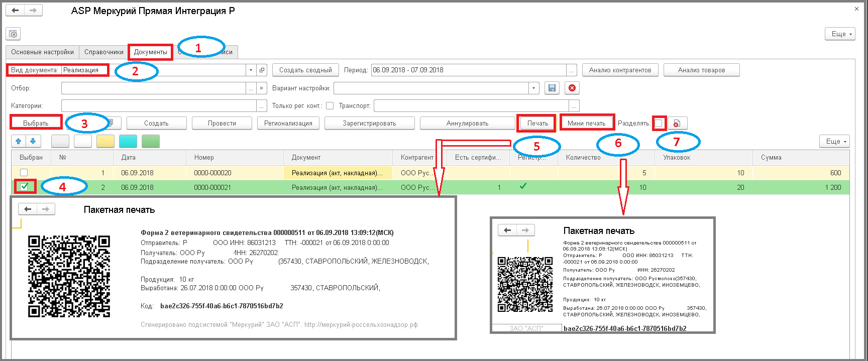Click into the Период date range field
Image resolution: width=868 pixels, height=361 pixels.
click(x=469, y=70)
